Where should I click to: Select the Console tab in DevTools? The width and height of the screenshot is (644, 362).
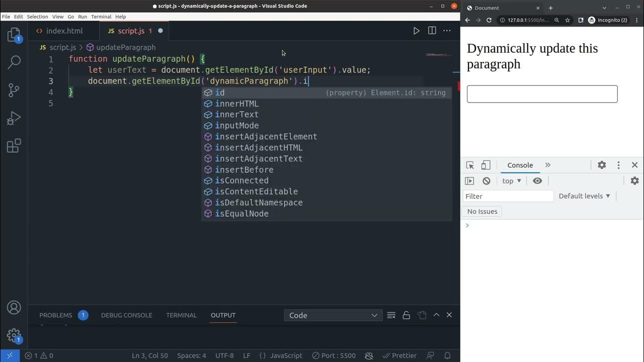point(520,165)
